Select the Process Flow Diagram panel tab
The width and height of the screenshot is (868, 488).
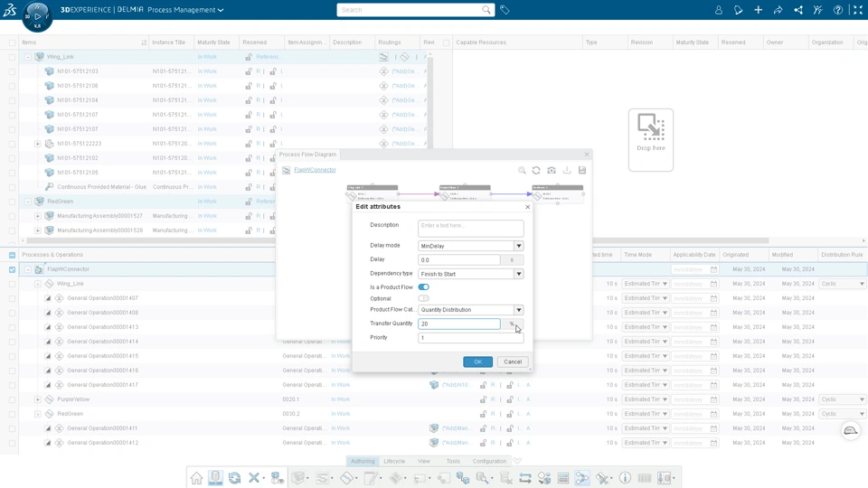pyautogui.click(x=307, y=155)
